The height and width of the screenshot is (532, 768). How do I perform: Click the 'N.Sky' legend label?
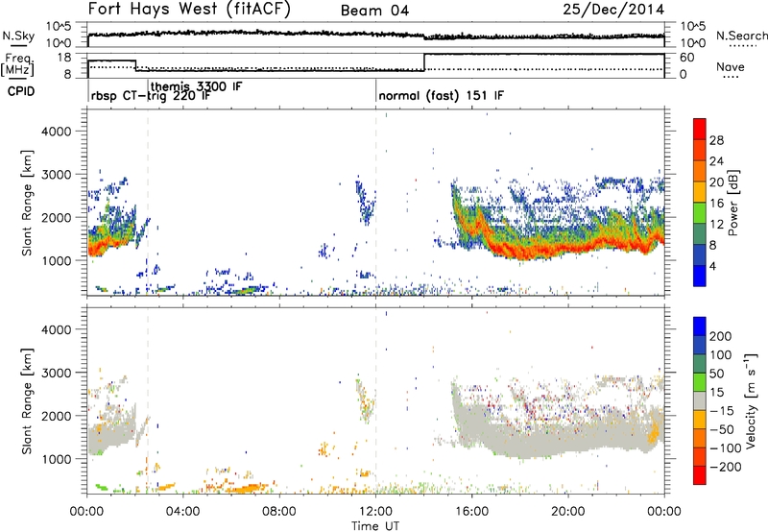pos(18,36)
